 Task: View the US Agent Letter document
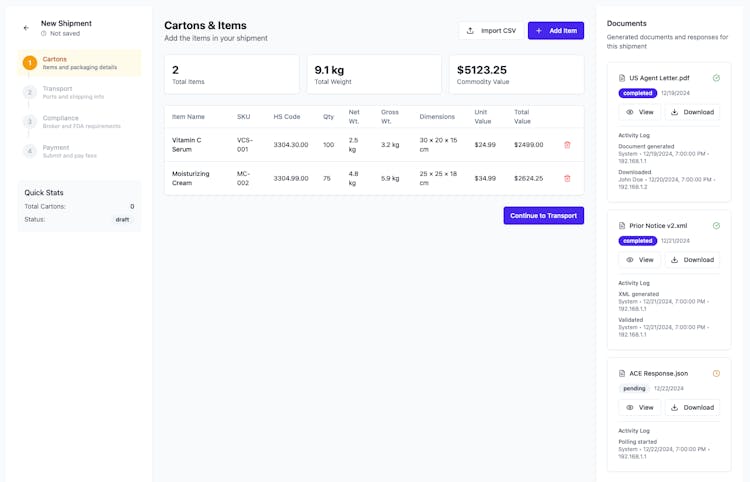tap(639, 112)
